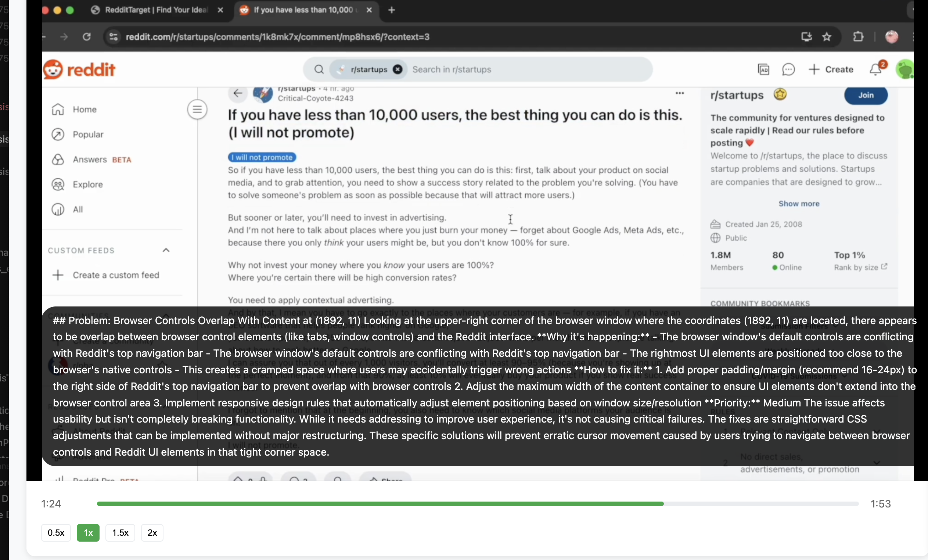
Task: Collapse the Custom Feeds section chevron
Action: pyautogui.click(x=166, y=251)
